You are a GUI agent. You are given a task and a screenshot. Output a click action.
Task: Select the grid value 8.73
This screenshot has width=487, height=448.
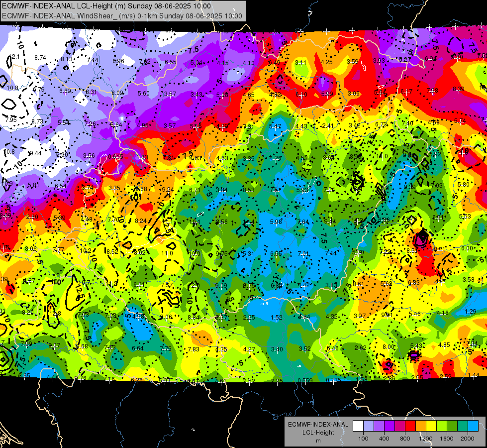tap(37, 121)
